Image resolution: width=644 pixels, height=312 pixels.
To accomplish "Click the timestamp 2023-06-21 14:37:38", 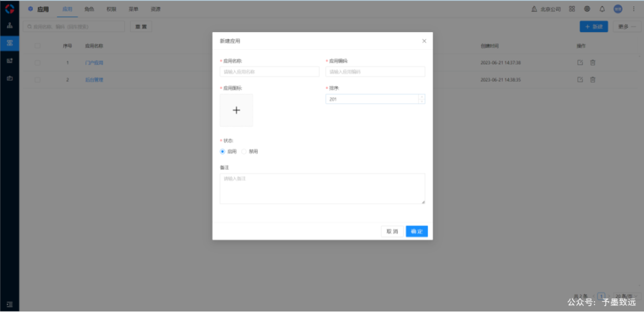I will (x=501, y=63).
